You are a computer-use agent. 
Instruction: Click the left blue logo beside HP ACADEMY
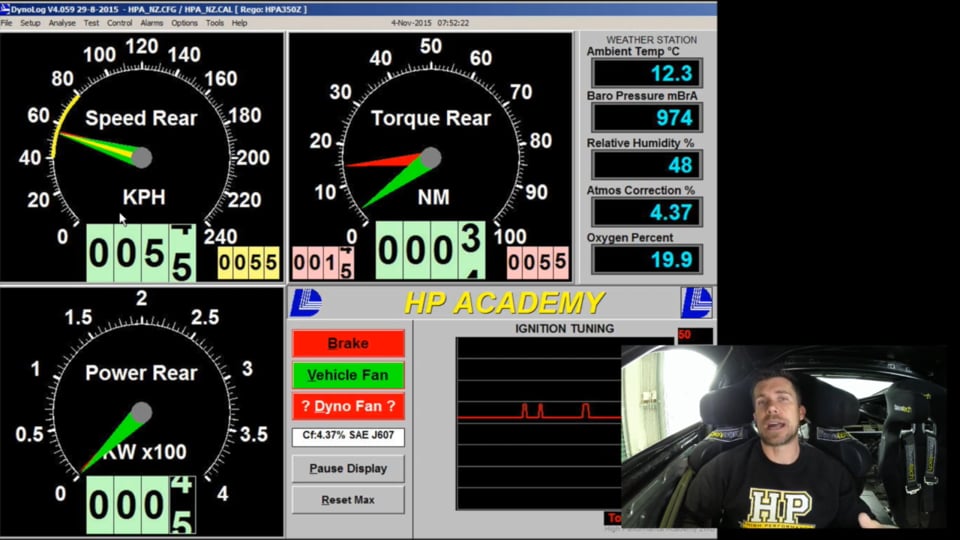coord(306,303)
